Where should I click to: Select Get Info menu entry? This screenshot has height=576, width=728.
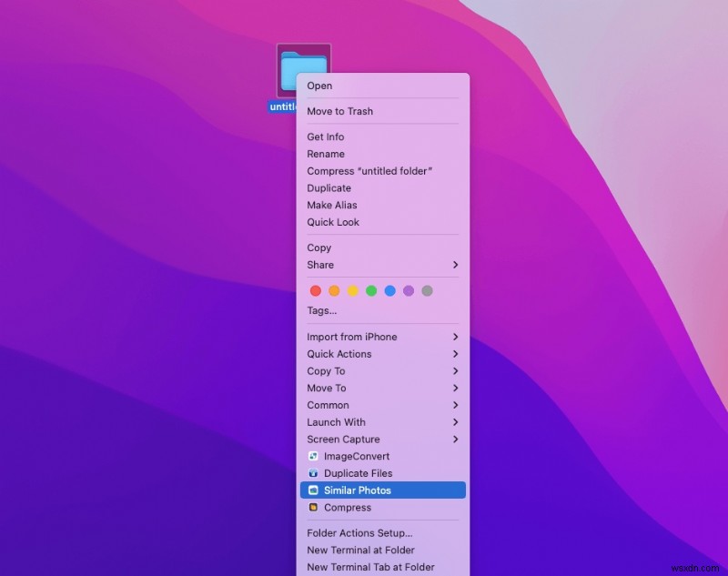click(382, 136)
